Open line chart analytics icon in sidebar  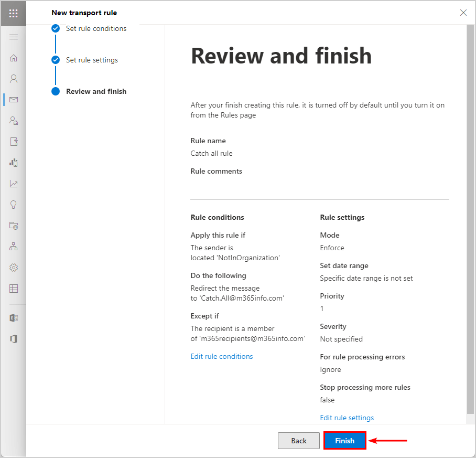(x=13, y=184)
